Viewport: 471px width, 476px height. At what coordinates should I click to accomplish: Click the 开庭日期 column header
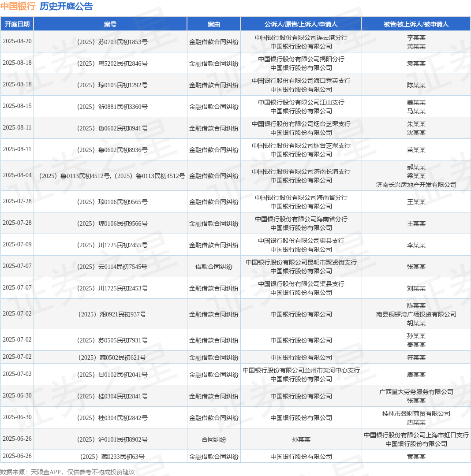click(17, 24)
